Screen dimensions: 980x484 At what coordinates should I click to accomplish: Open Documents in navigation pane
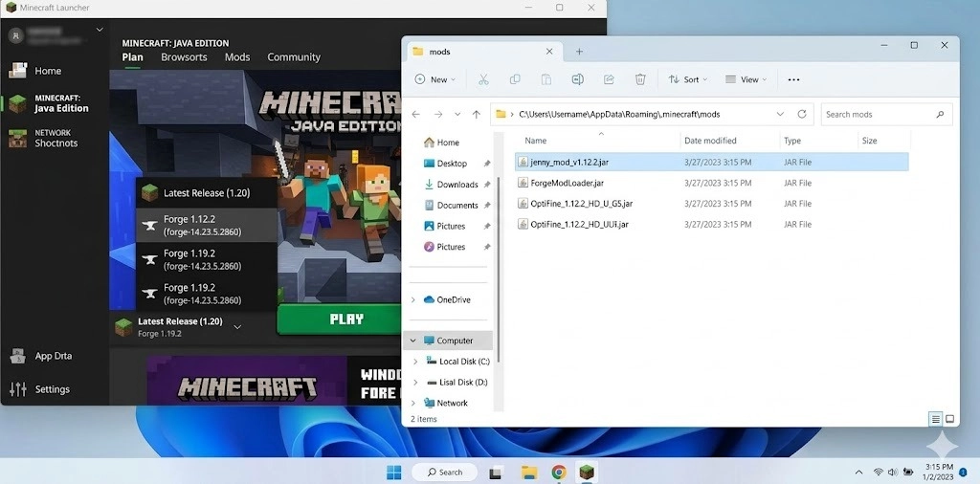click(x=452, y=205)
